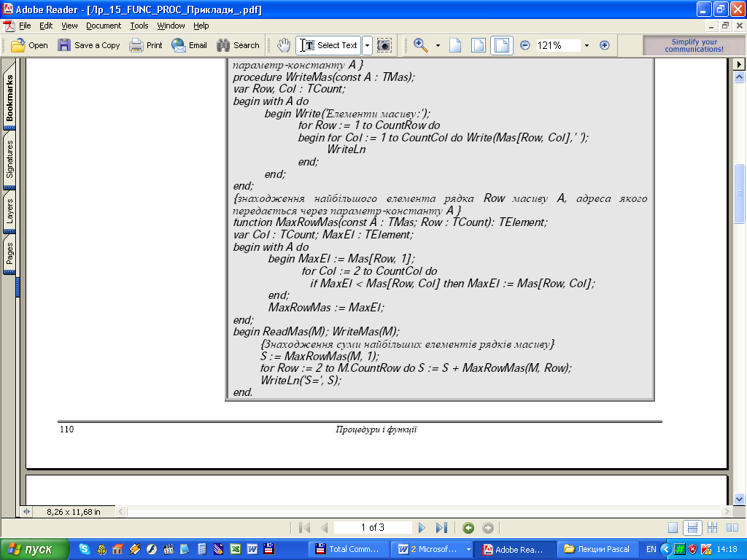Go to last page button
This screenshot has width=747, height=560.
(441, 528)
